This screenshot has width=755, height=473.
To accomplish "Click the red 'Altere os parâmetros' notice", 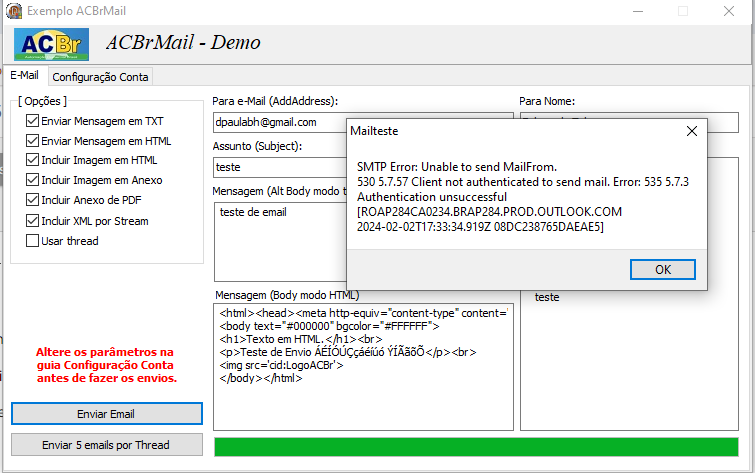I will tap(106, 365).
